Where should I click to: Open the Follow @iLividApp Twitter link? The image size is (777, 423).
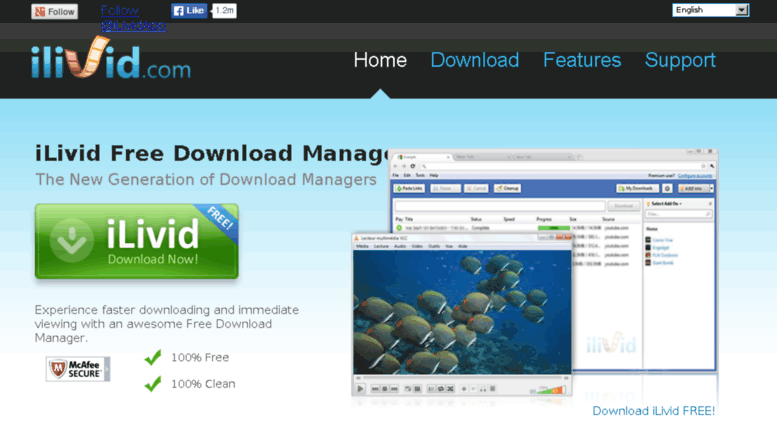click(x=133, y=18)
